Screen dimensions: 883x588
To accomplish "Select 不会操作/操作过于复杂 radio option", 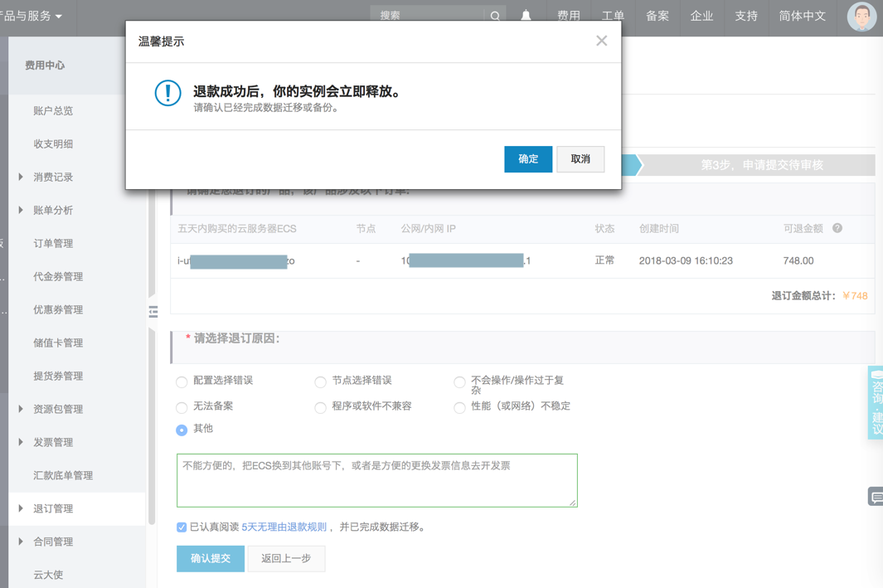I will (x=459, y=382).
